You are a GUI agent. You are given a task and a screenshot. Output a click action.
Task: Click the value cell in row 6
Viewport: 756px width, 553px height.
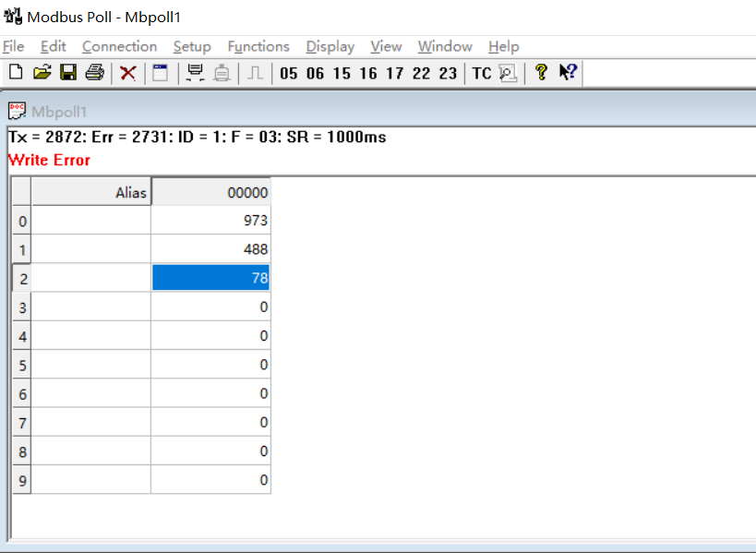pos(211,393)
